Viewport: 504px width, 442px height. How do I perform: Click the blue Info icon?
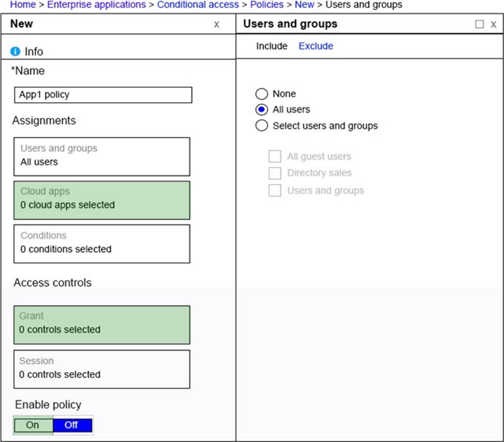15,51
